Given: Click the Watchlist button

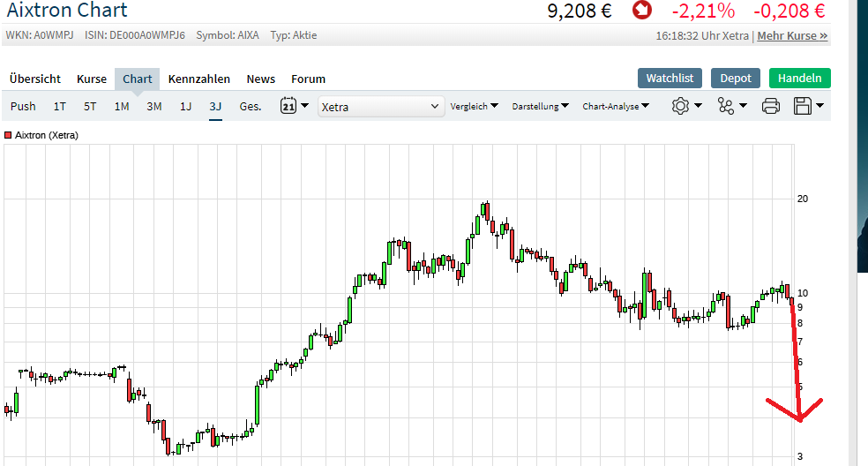Looking at the screenshot, I should point(670,79).
